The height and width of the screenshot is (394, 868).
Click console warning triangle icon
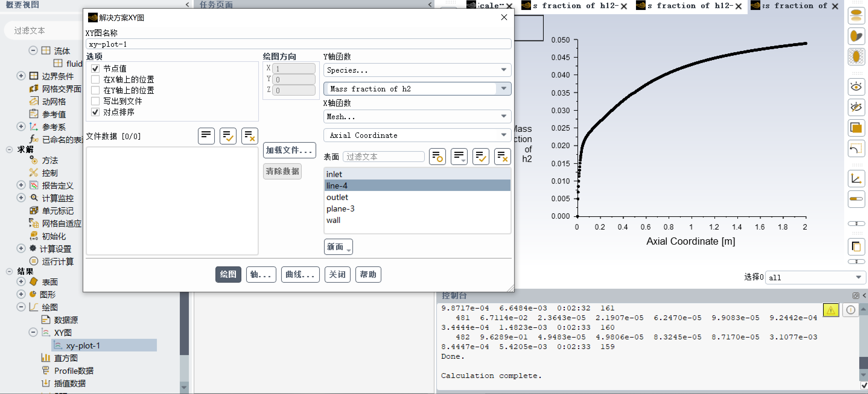click(x=830, y=310)
